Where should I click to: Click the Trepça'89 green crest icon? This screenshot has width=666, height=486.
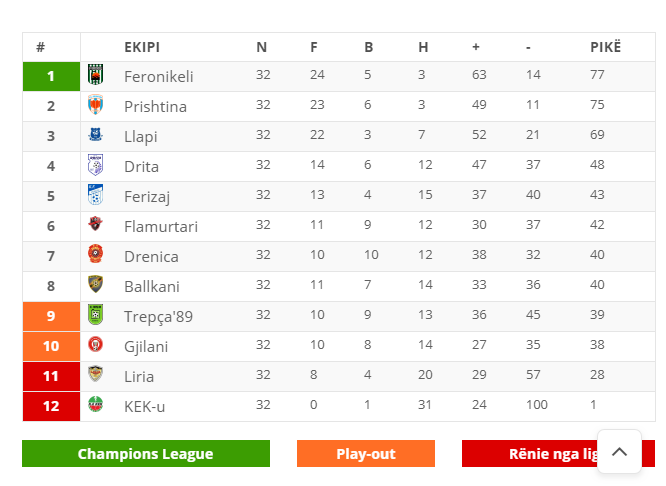pyautogui.click(x=96, y=314)
